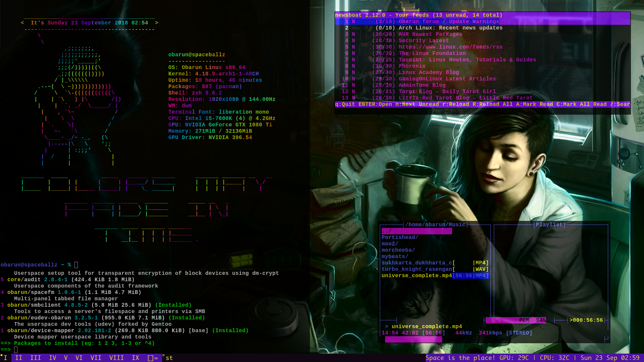Switch to dwm tag VIII
The width and height of the screenshot is (644, 362).
116,358
